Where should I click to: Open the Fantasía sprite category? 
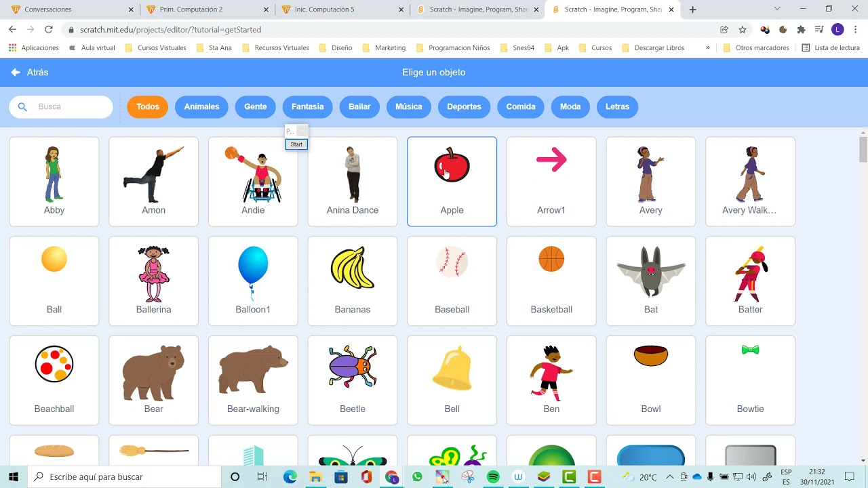pos(308,106)
